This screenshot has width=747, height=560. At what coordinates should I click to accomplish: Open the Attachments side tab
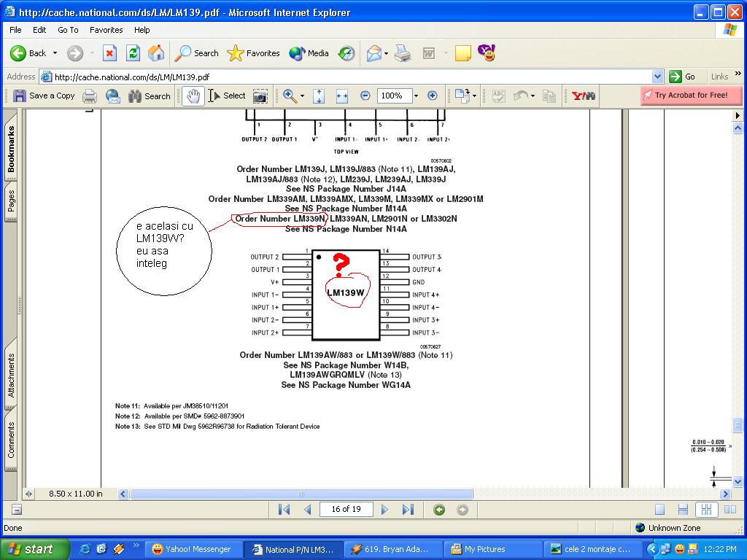[10, 375]
